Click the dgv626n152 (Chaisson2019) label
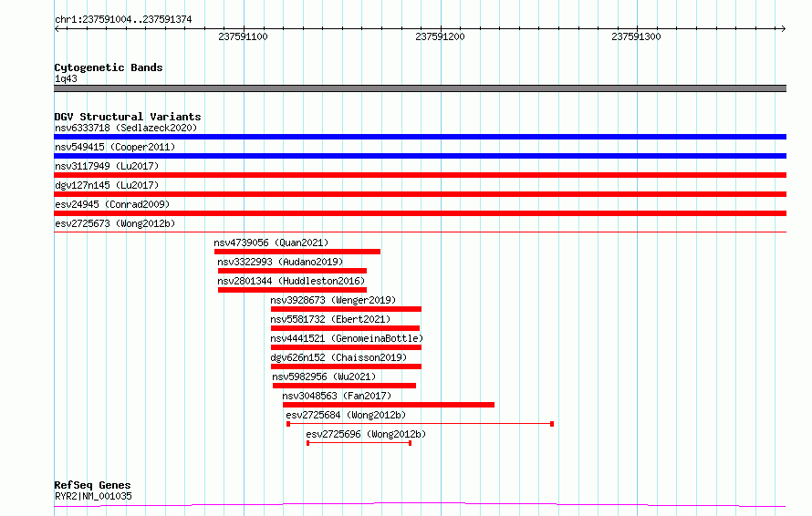Screen dimensions: 812x516 click(x=338, y=357)
